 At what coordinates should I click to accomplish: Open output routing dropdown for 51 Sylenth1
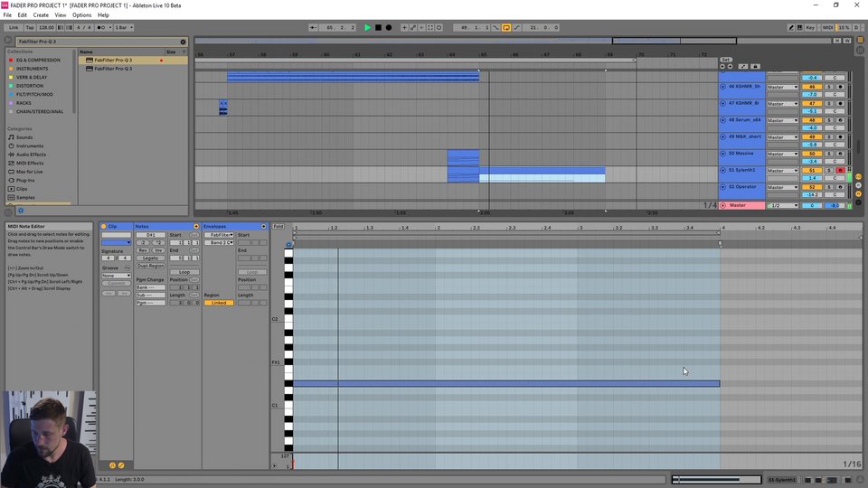pos(782,171)
